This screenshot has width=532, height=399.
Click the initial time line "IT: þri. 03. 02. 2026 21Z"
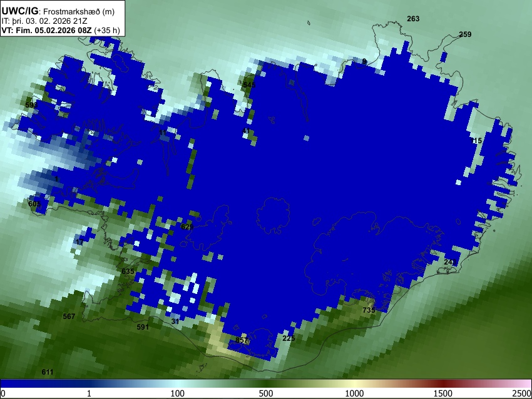point(44,21)
